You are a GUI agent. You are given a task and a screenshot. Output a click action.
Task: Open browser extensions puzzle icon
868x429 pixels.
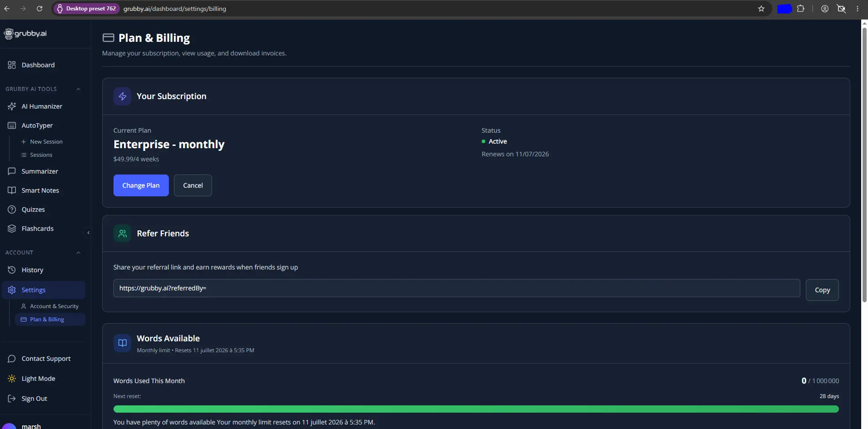point(801,9)
